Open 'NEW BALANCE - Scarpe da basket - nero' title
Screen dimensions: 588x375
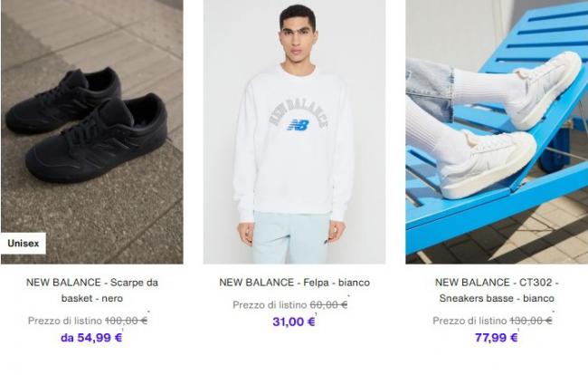[x=92, y=290]
